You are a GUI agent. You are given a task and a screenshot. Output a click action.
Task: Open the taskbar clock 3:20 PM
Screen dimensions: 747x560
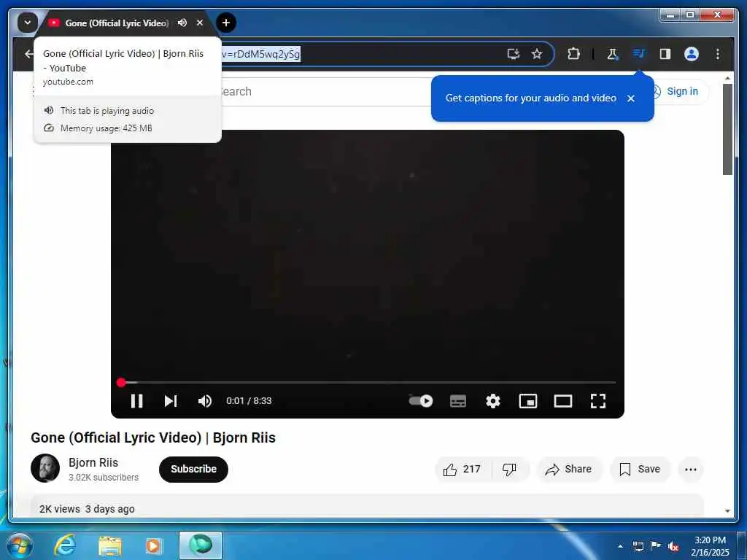point(710,545)
